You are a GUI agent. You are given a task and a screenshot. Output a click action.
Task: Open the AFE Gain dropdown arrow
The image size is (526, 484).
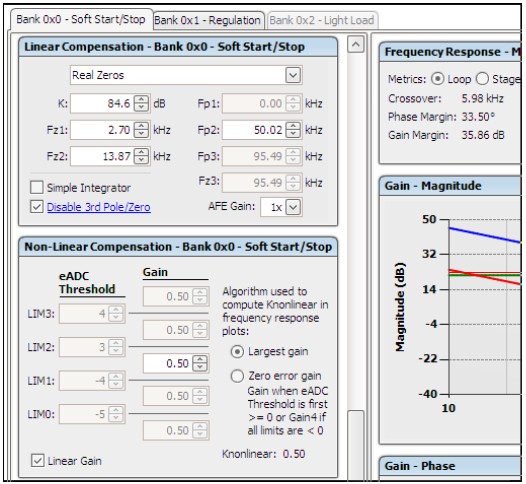tap(293, 207)
